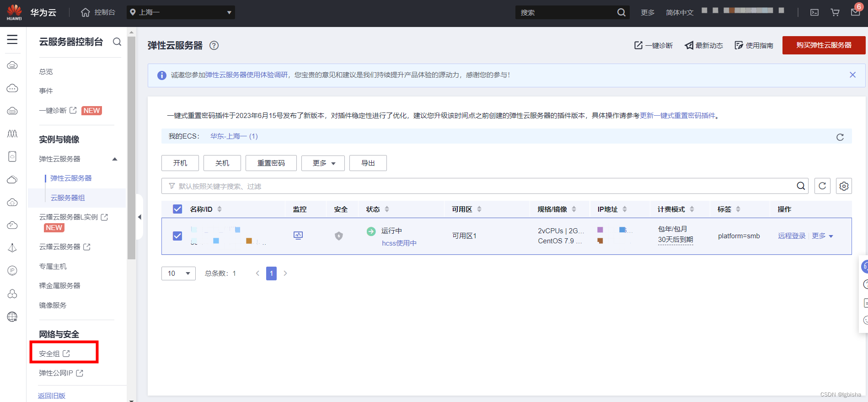Screen dimensions: 868x402
Task: Sort by 状态 column
Action: 387,209
